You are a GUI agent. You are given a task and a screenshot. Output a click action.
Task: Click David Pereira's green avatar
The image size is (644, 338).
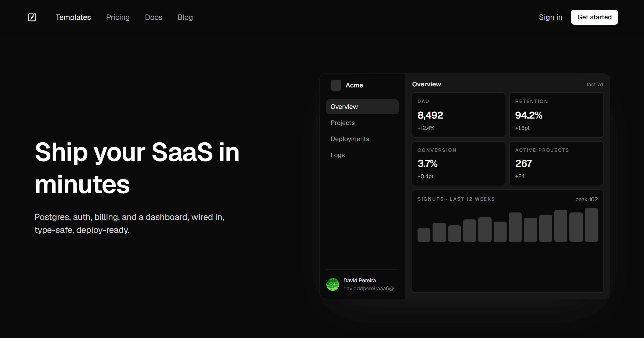tap(333, 284)
